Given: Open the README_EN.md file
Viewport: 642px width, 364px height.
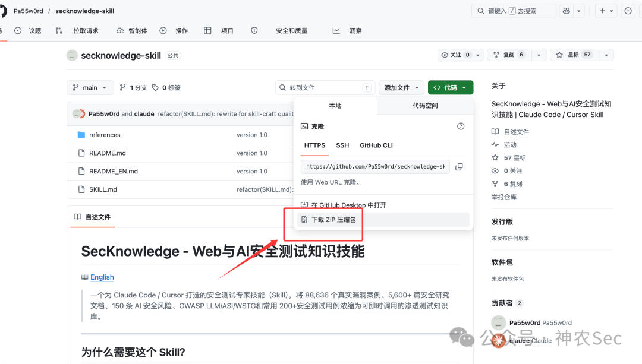Looking at the screenshot, I should click(114, 171).
